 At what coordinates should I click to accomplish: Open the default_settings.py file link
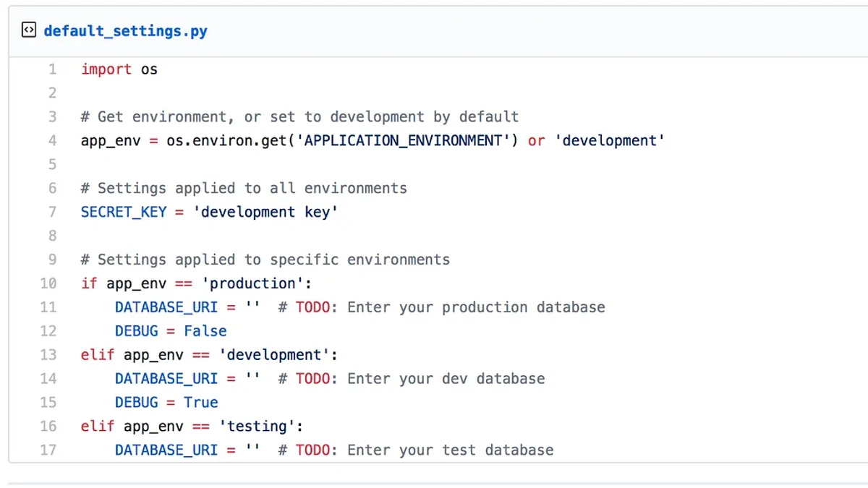(125, 31)
